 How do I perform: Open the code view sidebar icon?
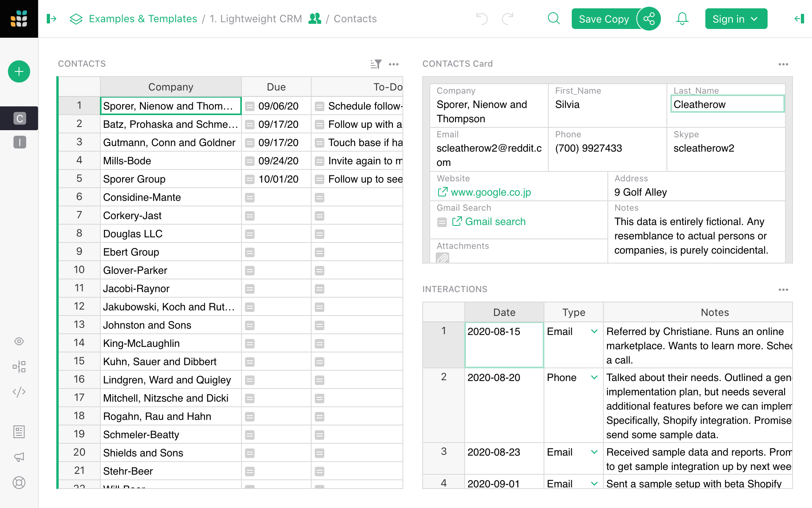click(19, 392)
